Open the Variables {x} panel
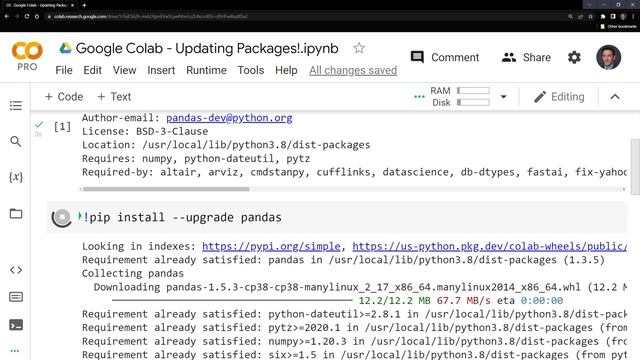 pos(16,177)
